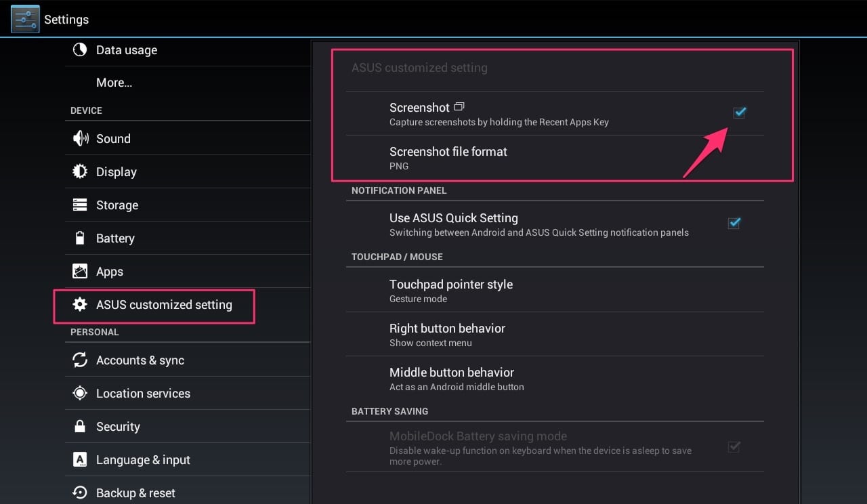
Task: Change Right button behavior option
Action: click(555, 334)
